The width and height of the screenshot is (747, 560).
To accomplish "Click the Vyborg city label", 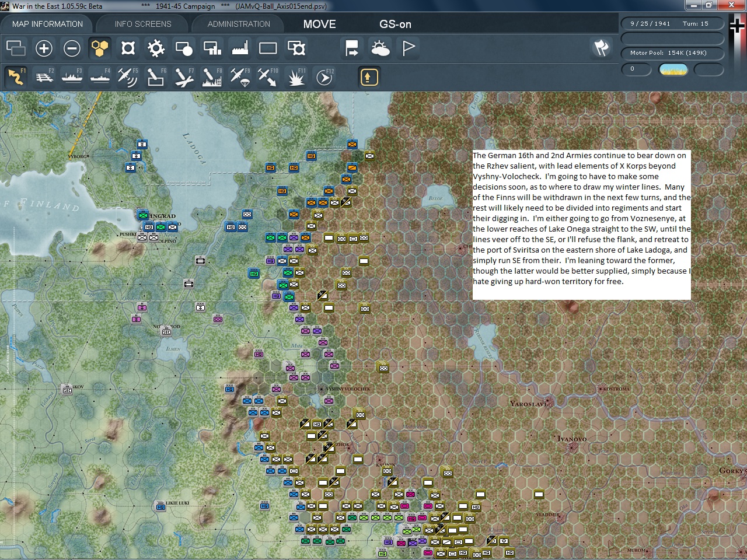I will 78,156.
